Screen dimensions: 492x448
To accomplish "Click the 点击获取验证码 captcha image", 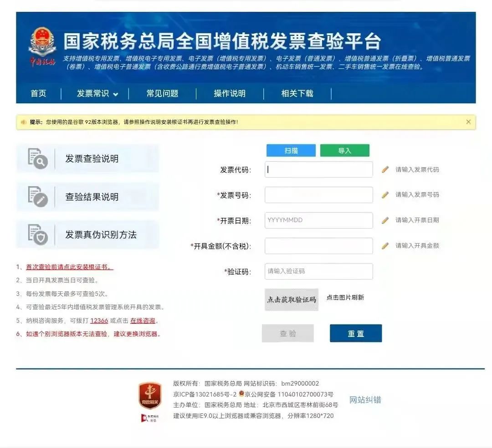I will [292, 300].
